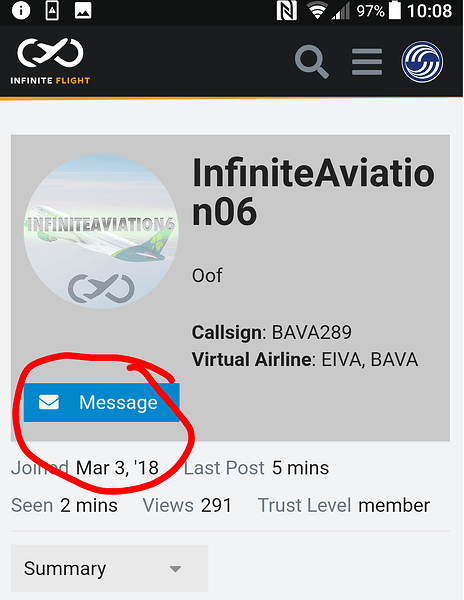Tap the Wi-Fi status icon

316,11
